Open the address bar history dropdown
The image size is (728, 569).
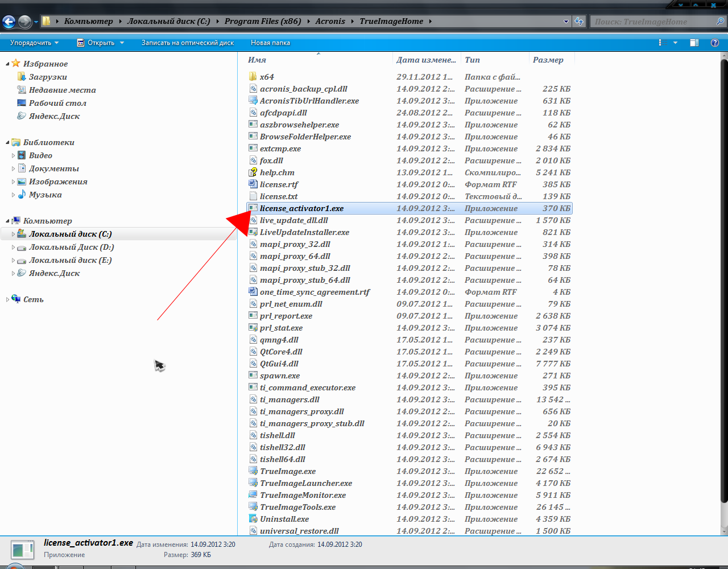pos(566,22)
